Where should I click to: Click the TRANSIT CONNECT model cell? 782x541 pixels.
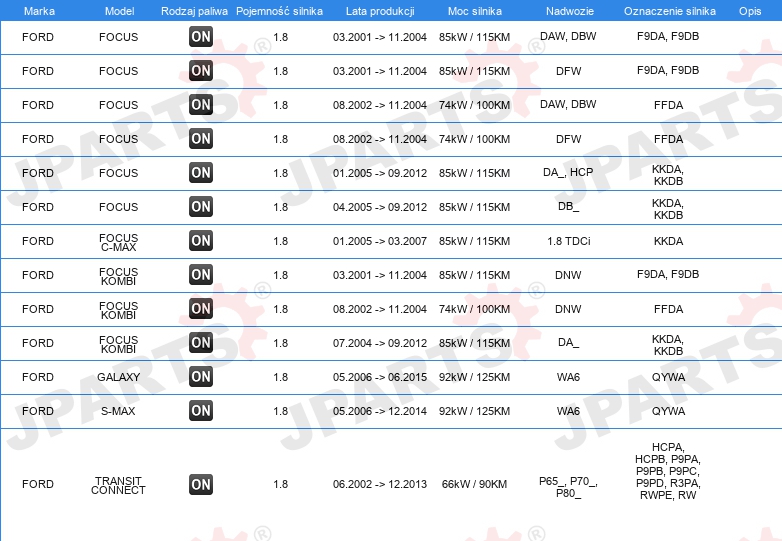[118, 485]
